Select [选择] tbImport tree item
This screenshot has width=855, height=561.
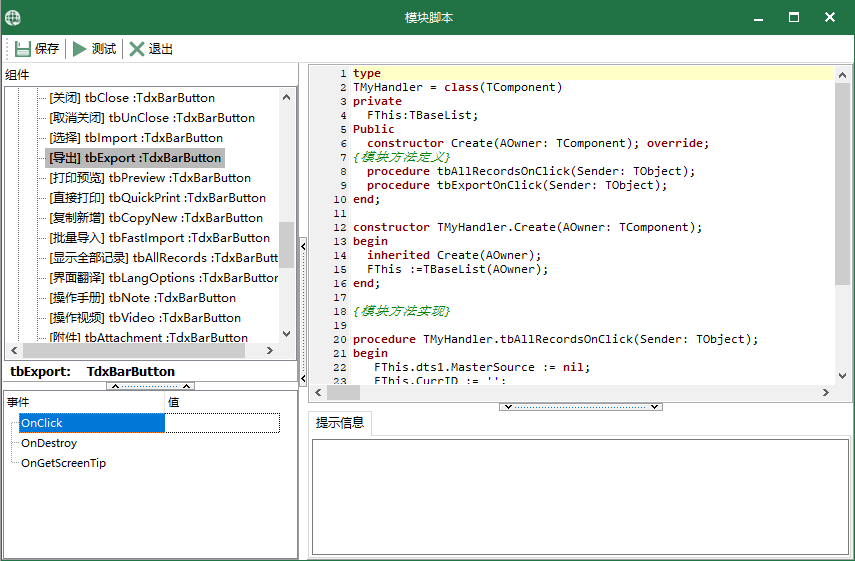pyautogui.click(x=136, y=138)
